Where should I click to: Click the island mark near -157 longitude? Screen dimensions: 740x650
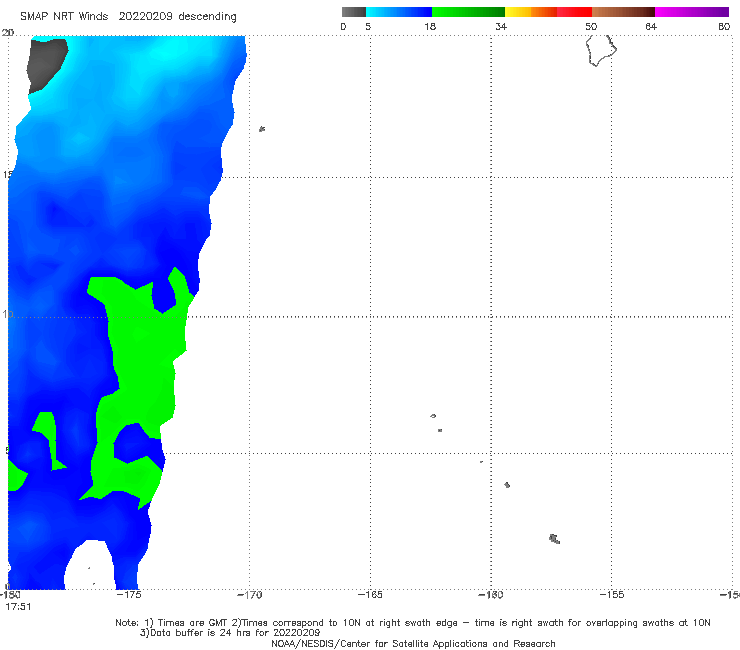coord(555,539)
